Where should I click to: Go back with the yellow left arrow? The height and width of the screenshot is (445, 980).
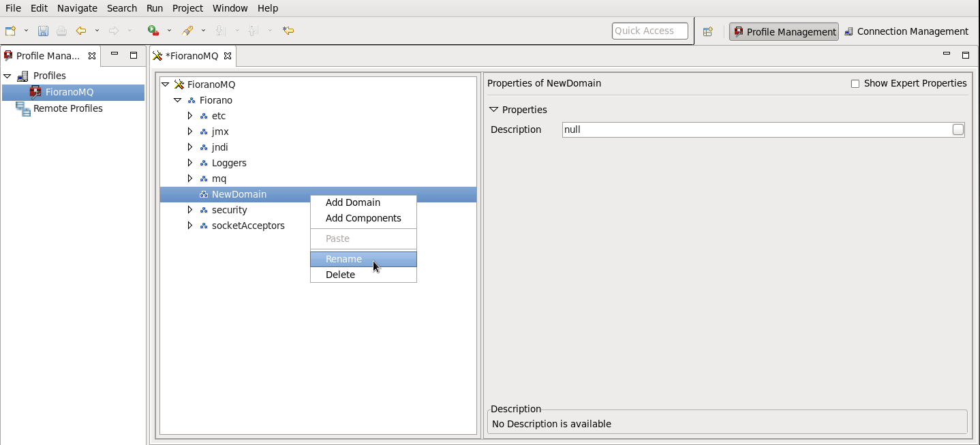point(81,31)
